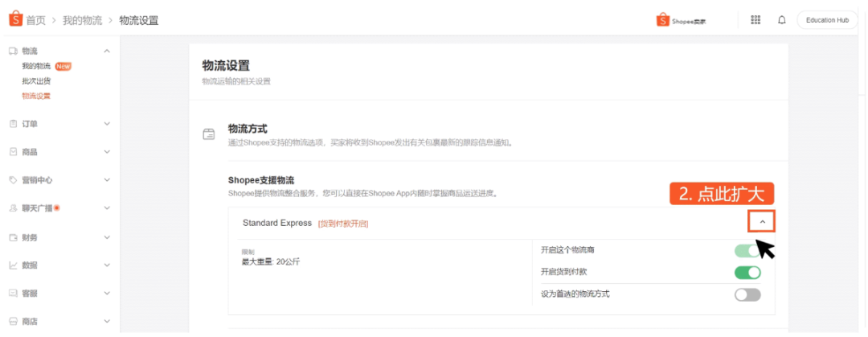Click the Shopee logo in the breadcrumb
Viewport: 868px width, 337px height.
pyautogui.click(x=15, y=19)
